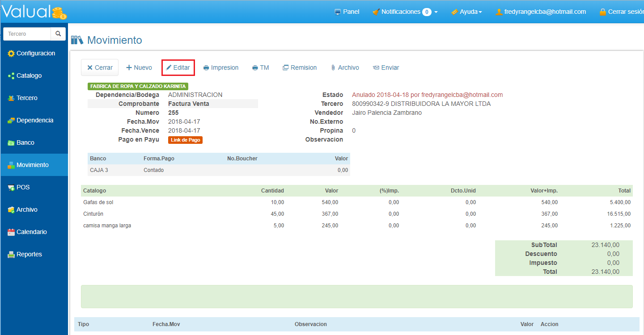Click the Link de Pago badge
644x335 pixels.
185,140
